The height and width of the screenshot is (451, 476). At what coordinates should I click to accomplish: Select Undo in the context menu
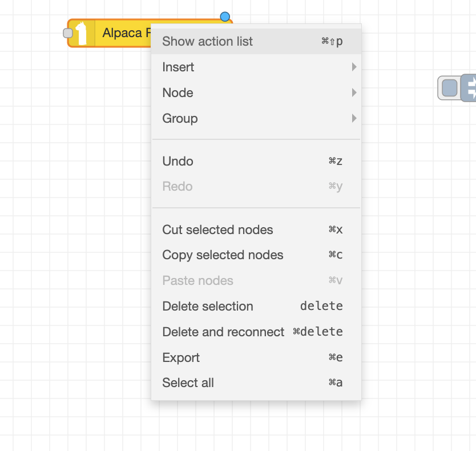click(178, 161)
